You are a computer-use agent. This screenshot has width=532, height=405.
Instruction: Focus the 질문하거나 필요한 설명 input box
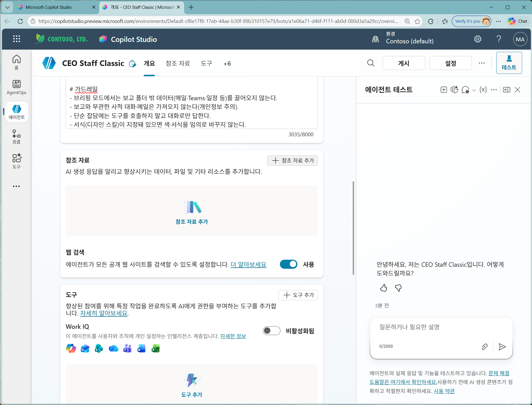tap(441, 327)
